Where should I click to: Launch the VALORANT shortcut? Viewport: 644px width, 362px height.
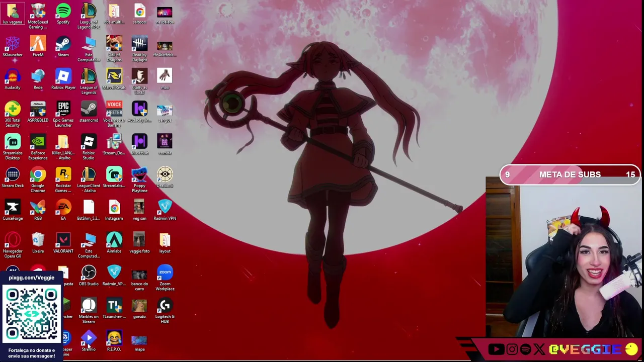pyautogui.click(x=63, y=243)
